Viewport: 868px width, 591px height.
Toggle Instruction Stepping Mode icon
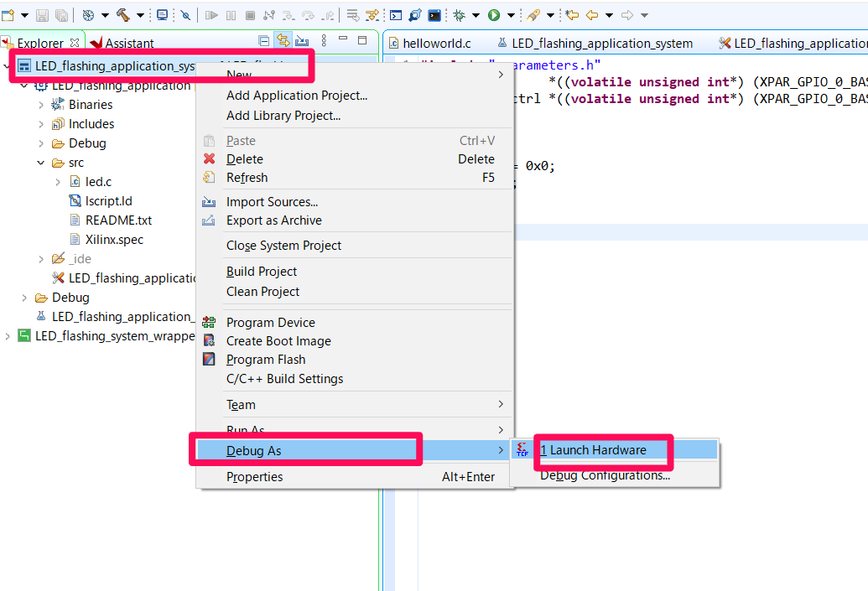click(372, 15)
